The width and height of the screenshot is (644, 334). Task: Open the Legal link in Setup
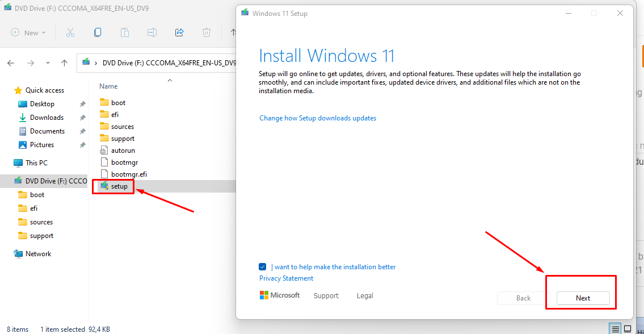(x=365, y=295)
